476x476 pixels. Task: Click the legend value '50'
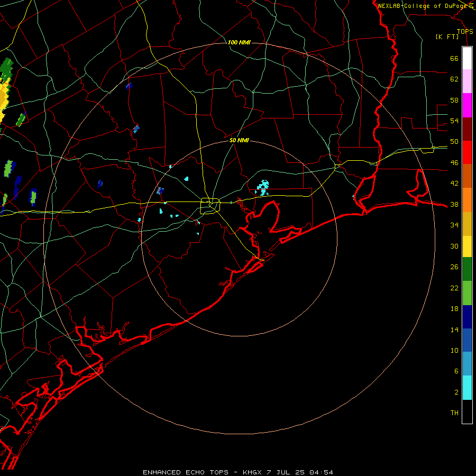coord(454,142)
